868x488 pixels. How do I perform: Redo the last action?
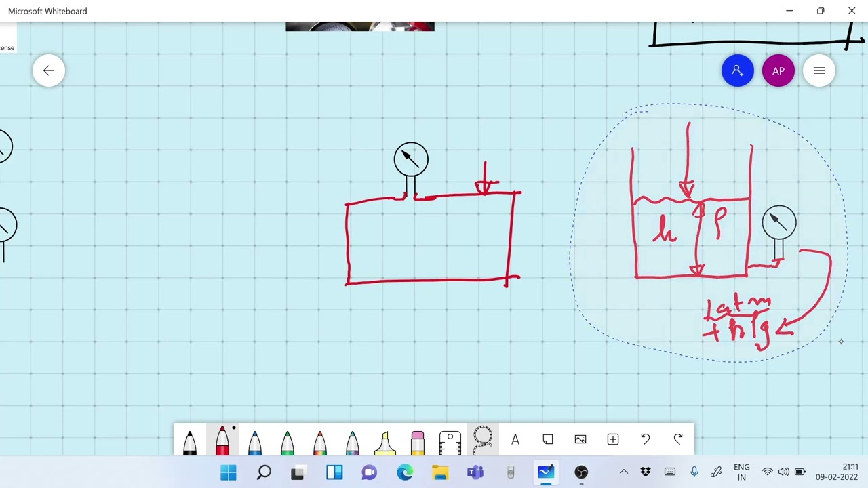point(678,440)
